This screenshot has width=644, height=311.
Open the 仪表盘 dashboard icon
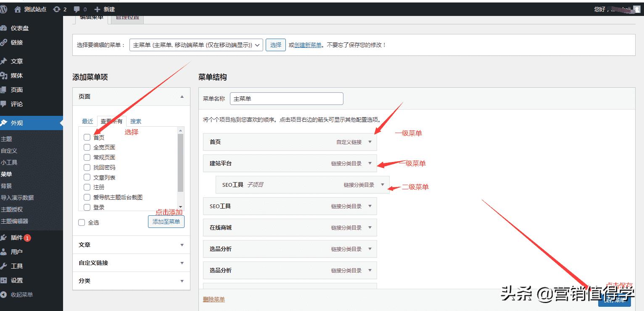point(4,28)
